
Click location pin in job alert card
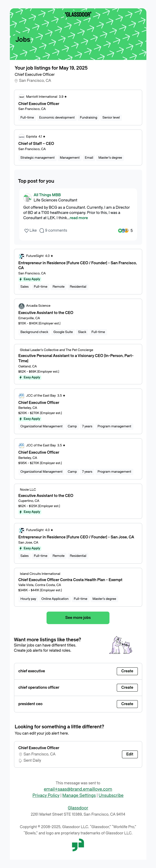coord(21,754)
